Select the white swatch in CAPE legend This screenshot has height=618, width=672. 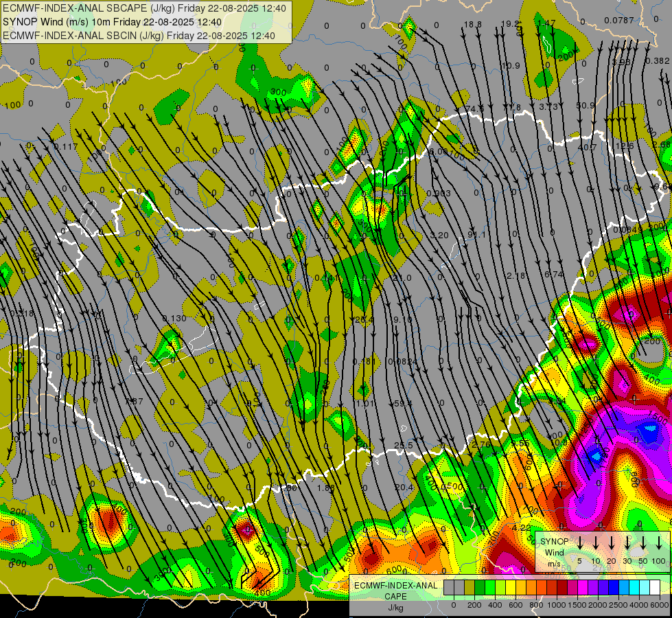tap(654, 588)
